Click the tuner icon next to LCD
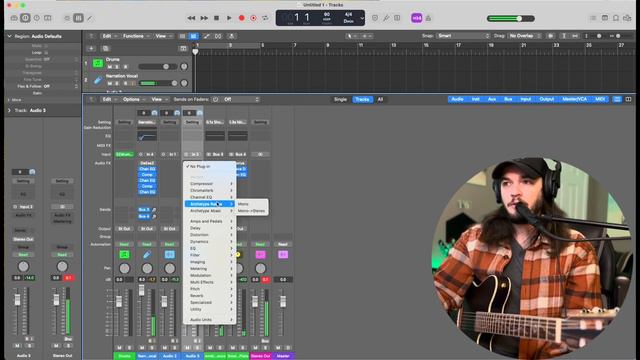 [x=386, y=18]
